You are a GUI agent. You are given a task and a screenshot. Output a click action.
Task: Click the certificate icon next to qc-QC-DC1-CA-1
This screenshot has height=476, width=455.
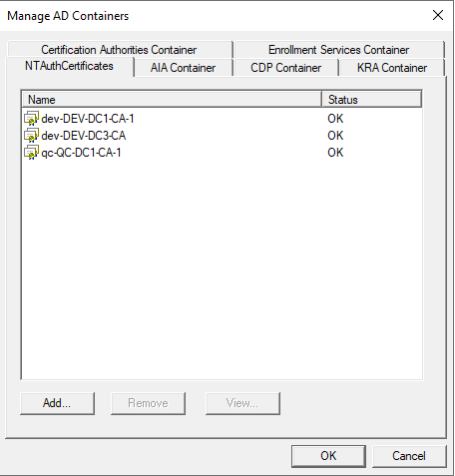pos(32,153)
